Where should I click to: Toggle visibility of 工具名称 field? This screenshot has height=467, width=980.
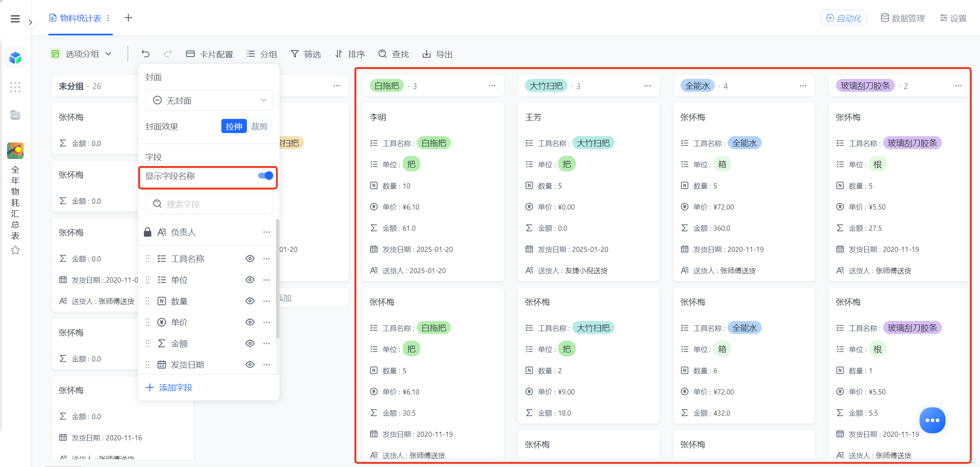click(x=250, y=259)
